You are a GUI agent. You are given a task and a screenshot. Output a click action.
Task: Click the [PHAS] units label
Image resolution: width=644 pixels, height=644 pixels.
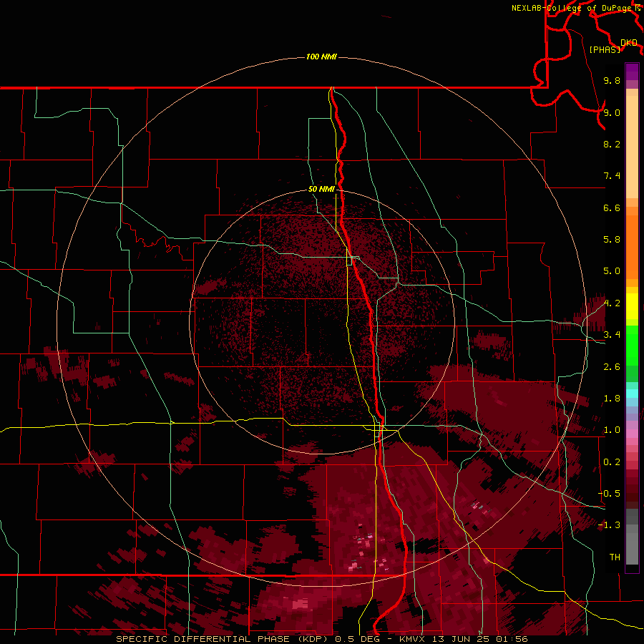pyautogui.click(x=605, y=49)
